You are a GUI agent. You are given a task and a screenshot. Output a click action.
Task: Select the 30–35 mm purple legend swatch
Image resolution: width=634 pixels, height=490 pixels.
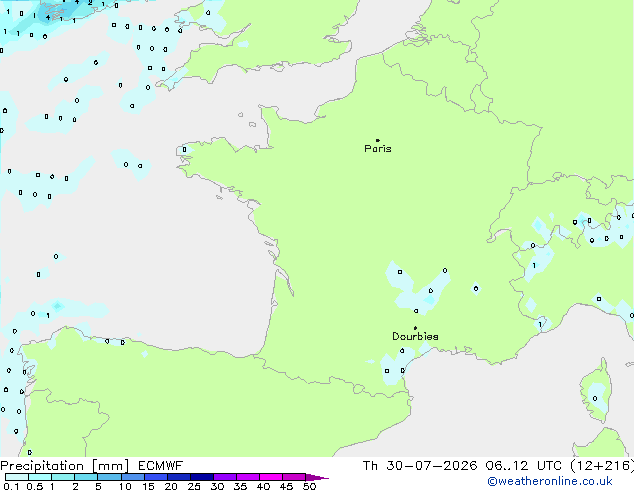(x=225, y=477)
